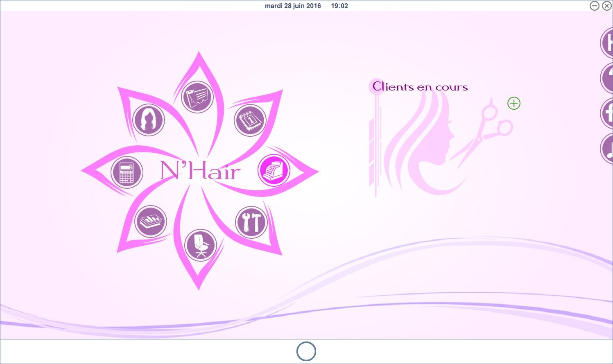
Task: Open the stacked documents icon
Action: click(151, 222)
